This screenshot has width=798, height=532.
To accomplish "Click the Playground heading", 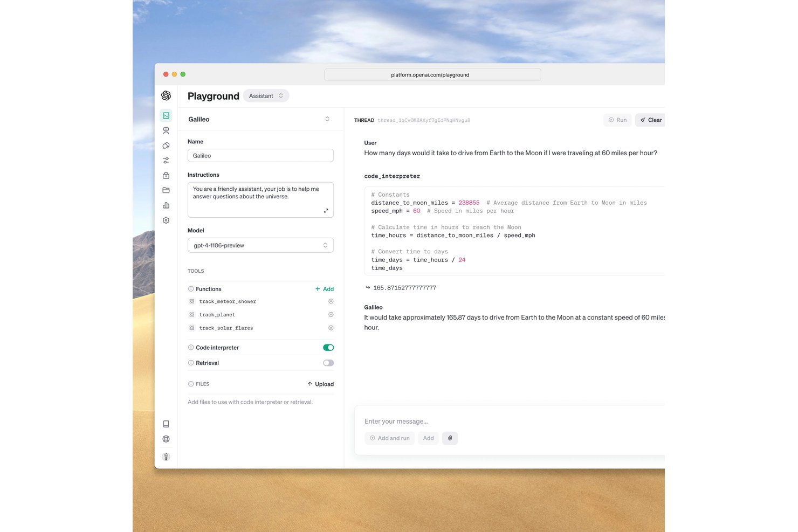I will tap(214, 96).
